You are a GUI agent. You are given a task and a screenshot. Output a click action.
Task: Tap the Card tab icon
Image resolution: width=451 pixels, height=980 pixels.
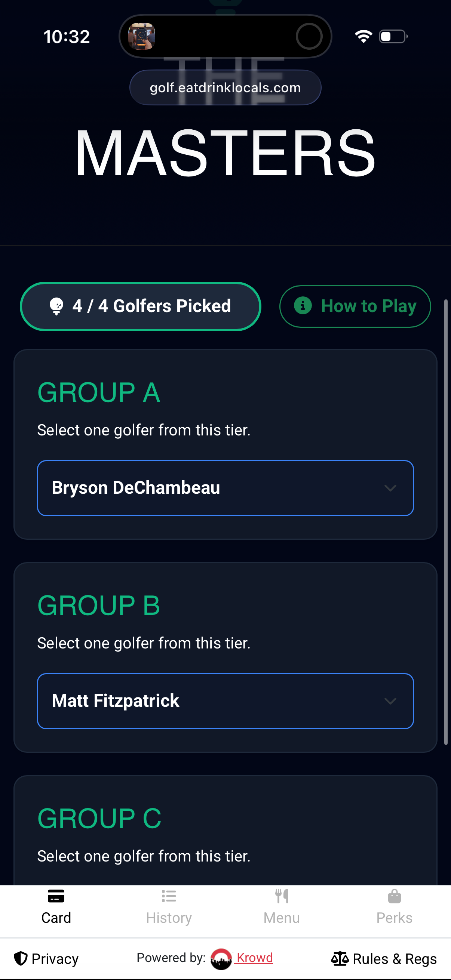[x=56, y=896]
